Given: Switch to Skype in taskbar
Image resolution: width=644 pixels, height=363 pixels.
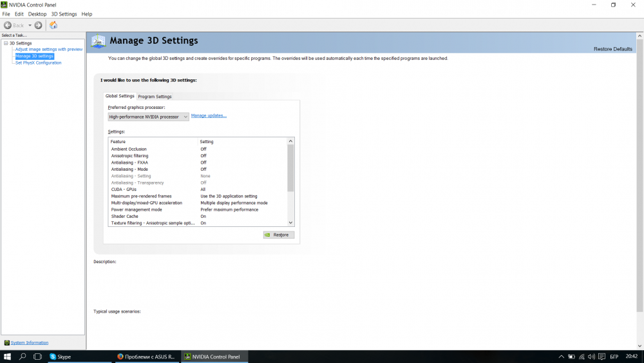Looking at the screenshot, I should (x=79, y=357).
